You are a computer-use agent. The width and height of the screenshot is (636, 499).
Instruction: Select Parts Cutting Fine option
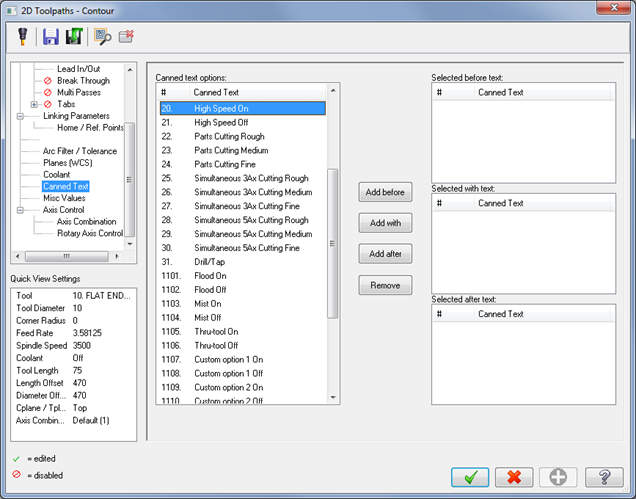coord(243,164)
